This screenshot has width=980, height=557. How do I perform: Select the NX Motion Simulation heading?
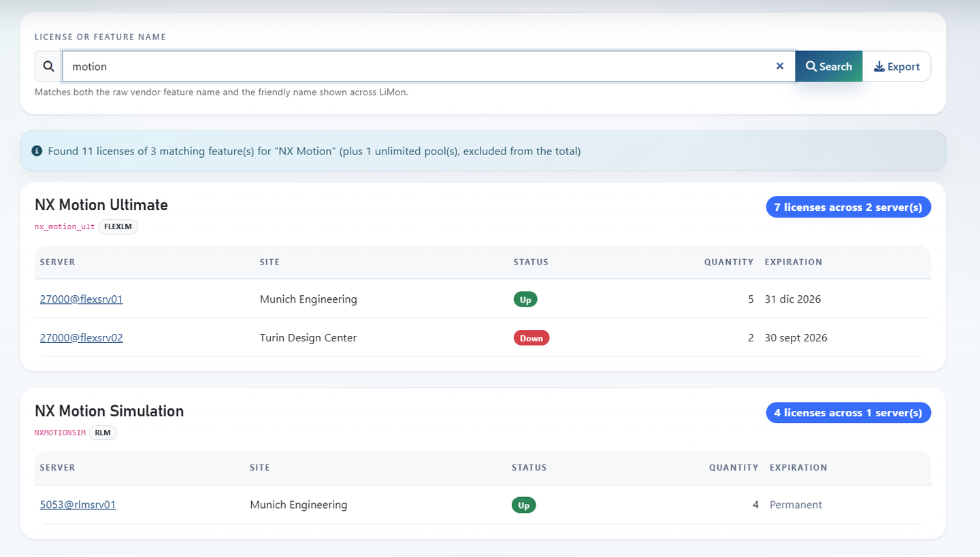pos(110,411)
